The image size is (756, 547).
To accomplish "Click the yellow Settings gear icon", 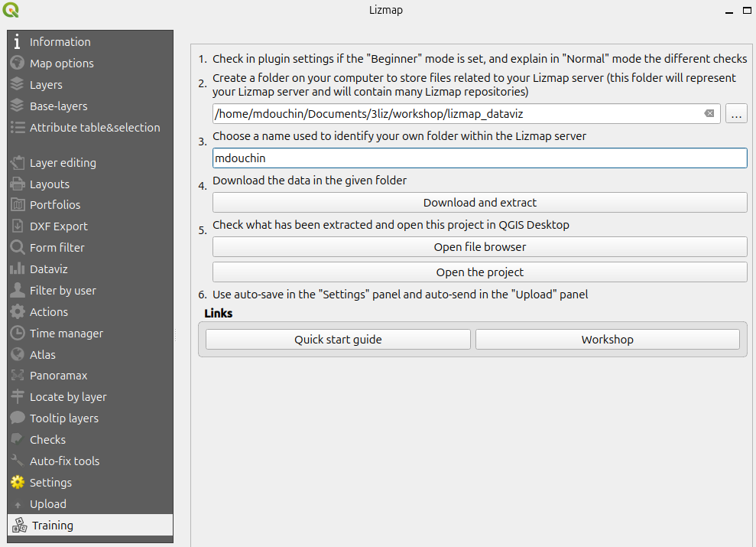I will tap(18, 482).
